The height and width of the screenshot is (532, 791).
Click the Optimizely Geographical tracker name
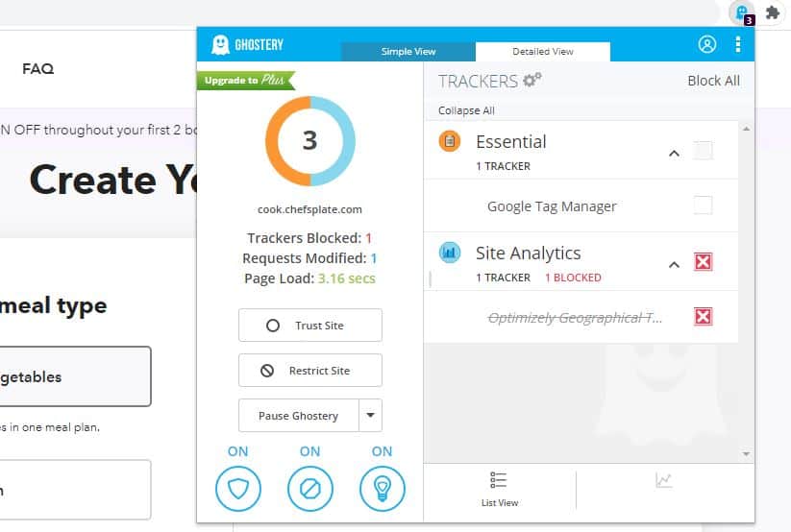tap(575, 318)
